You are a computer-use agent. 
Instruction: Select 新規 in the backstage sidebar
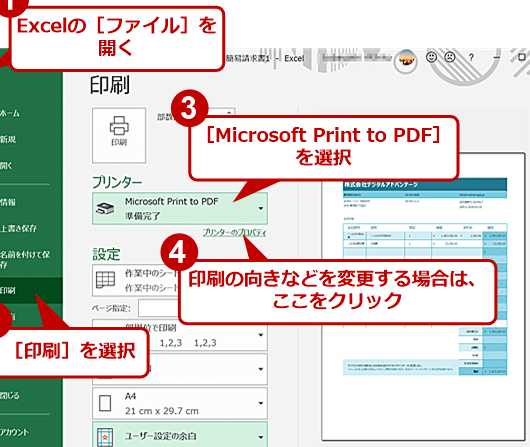click(x=8, y=139)
